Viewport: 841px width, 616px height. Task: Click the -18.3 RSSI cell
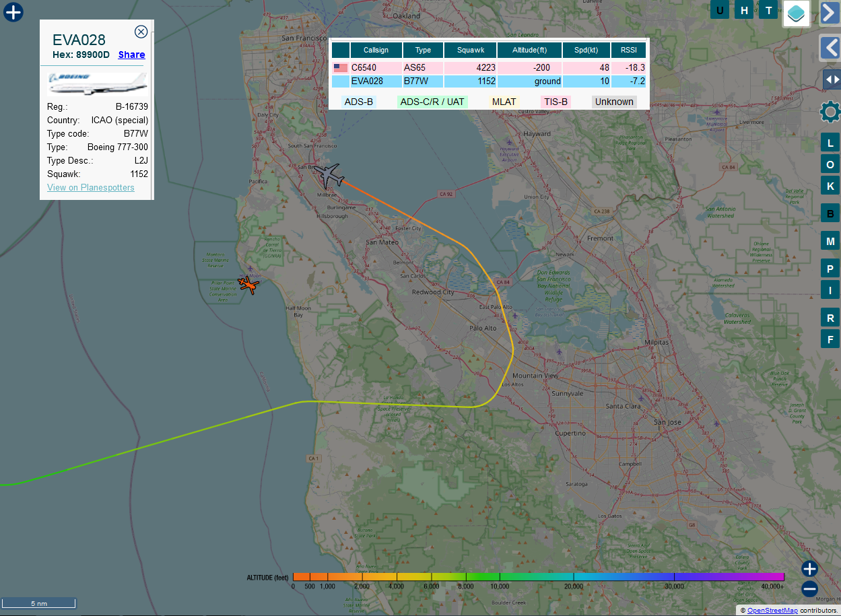tap(628, 67)
